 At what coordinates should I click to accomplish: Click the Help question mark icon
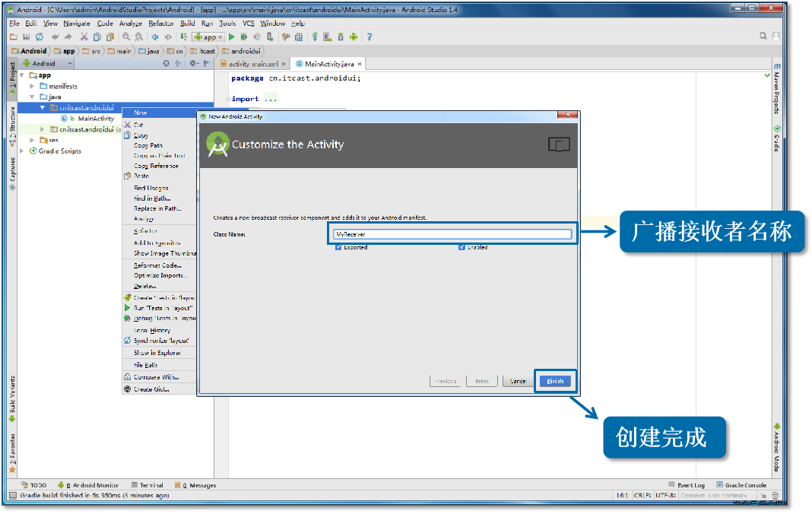[x=370, y=36]
